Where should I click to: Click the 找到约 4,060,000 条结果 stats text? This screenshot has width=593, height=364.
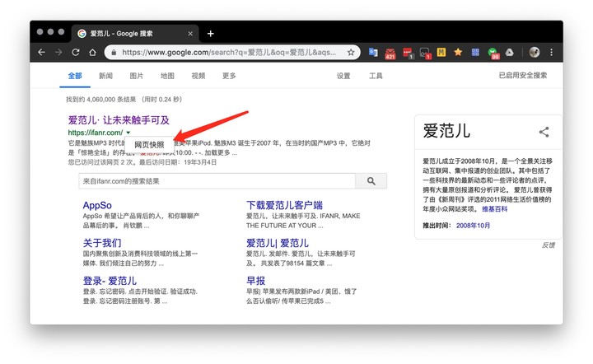[101, 100]
